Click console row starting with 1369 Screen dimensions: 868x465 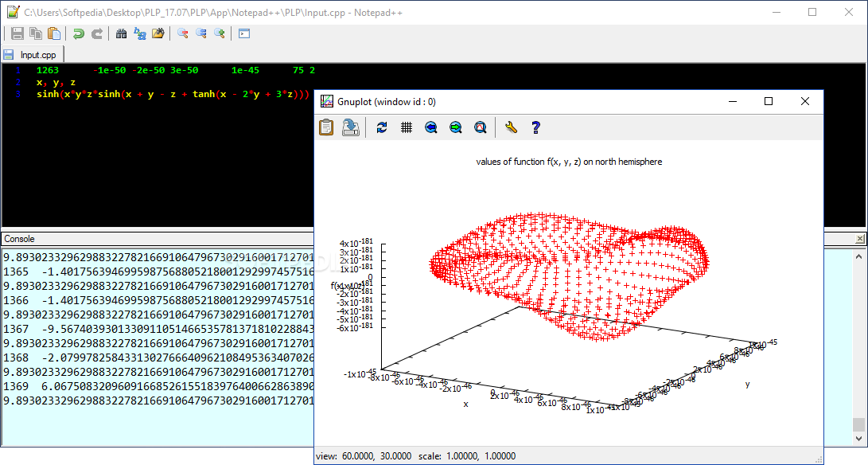159,386
